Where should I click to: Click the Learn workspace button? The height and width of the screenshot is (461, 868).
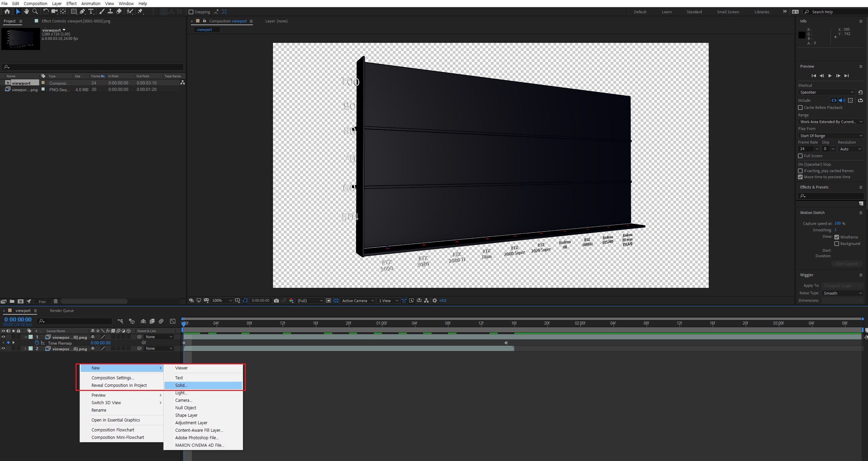(x=666, y=12)
